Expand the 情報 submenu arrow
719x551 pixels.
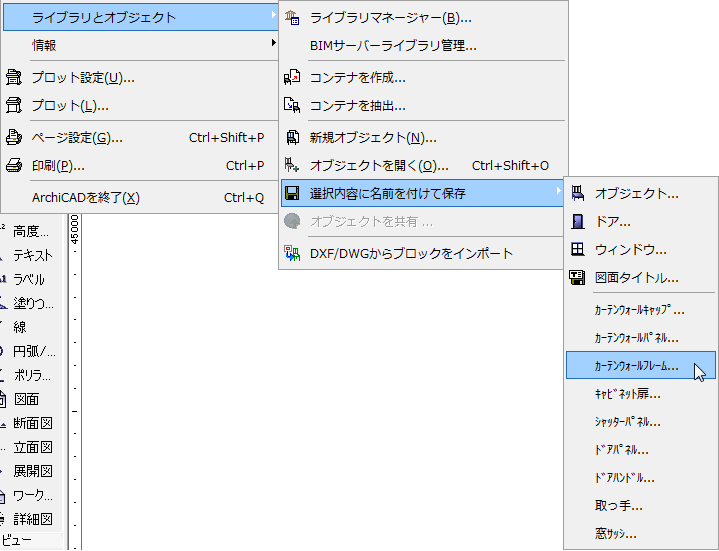[x=273, y=43]
